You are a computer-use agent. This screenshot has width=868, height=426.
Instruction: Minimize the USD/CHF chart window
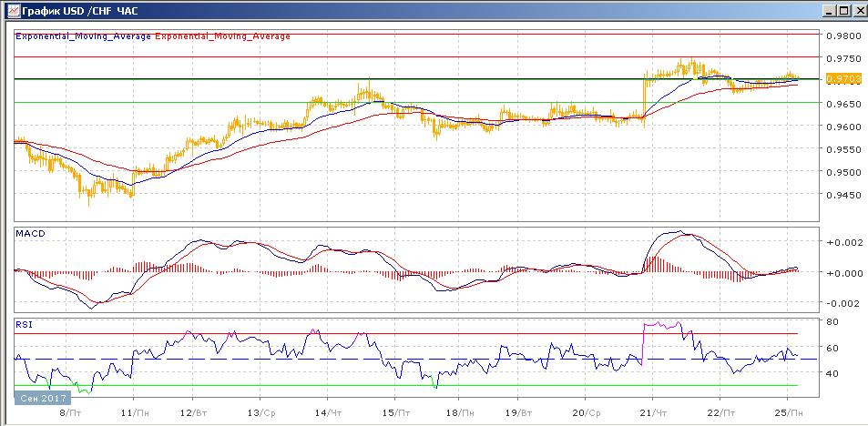click(x=829, y=11)
